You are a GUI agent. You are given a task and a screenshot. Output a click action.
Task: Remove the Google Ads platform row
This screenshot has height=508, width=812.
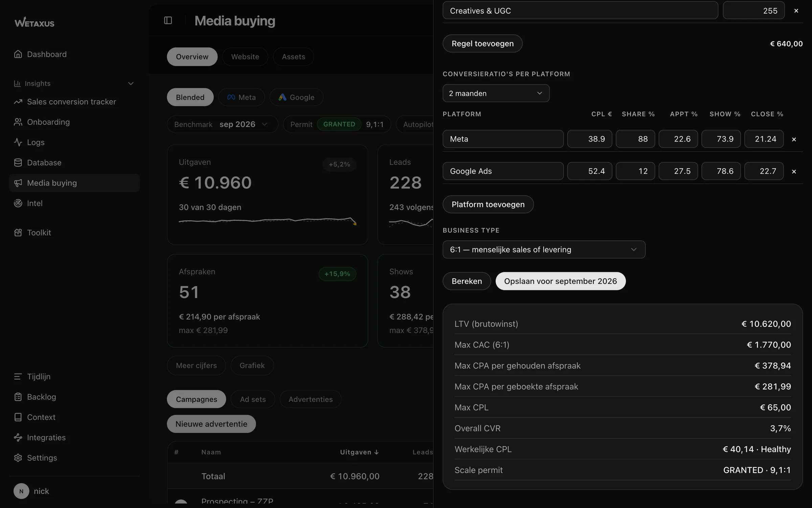(x=794, y=171)
